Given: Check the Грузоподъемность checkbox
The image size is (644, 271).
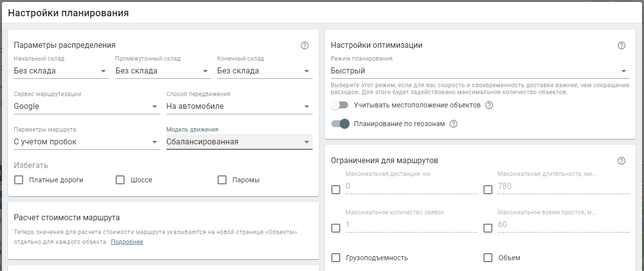Looking at the screenshot, I should (x=336, y=258).
